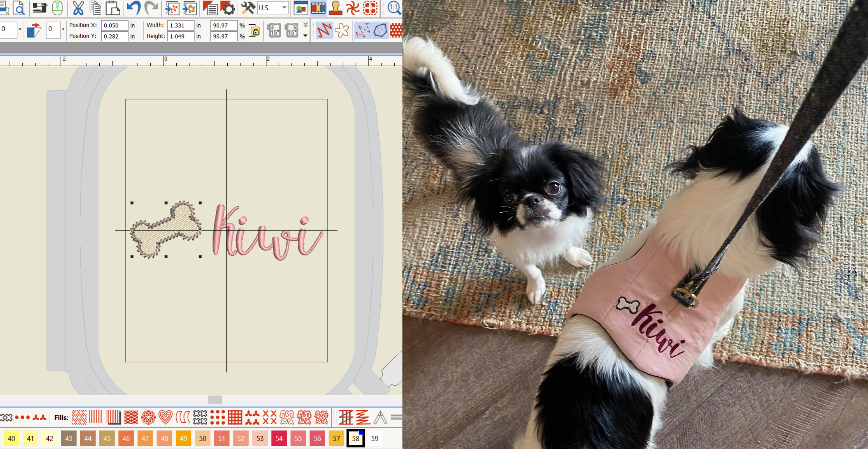
Task: Click the small black dropdown arrow near rotate icons
Action: pyautogui.click(x=305, y=36)
